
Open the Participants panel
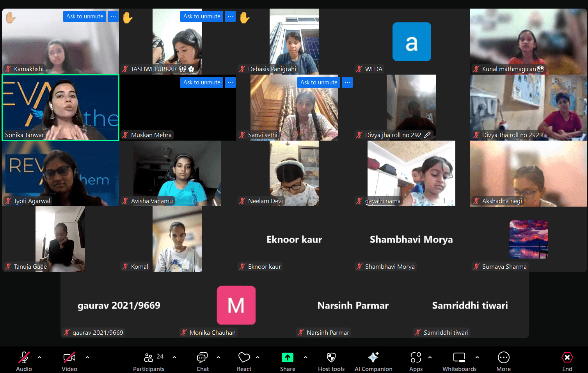(x=149, y=361)
